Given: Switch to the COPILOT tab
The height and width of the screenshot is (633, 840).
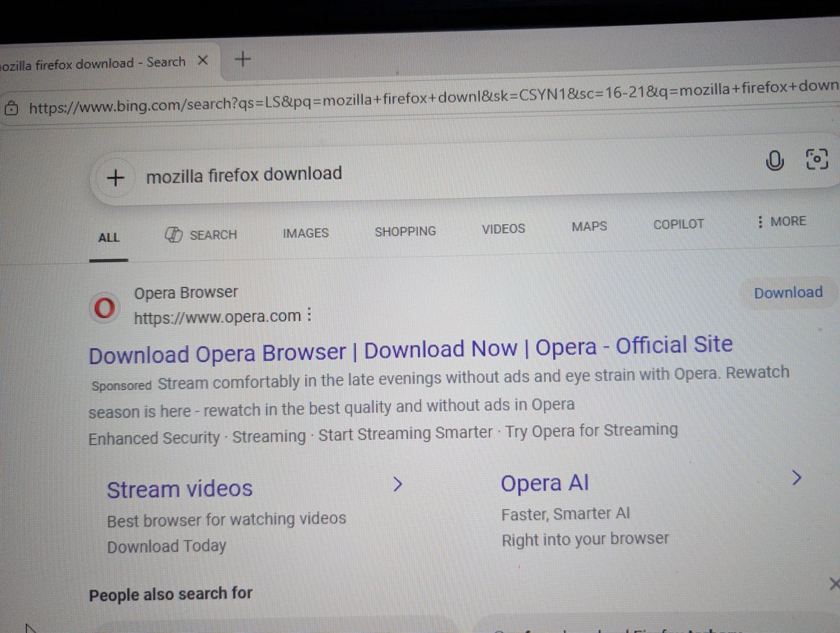Looking at the screenshot, I should click(678, 224).
